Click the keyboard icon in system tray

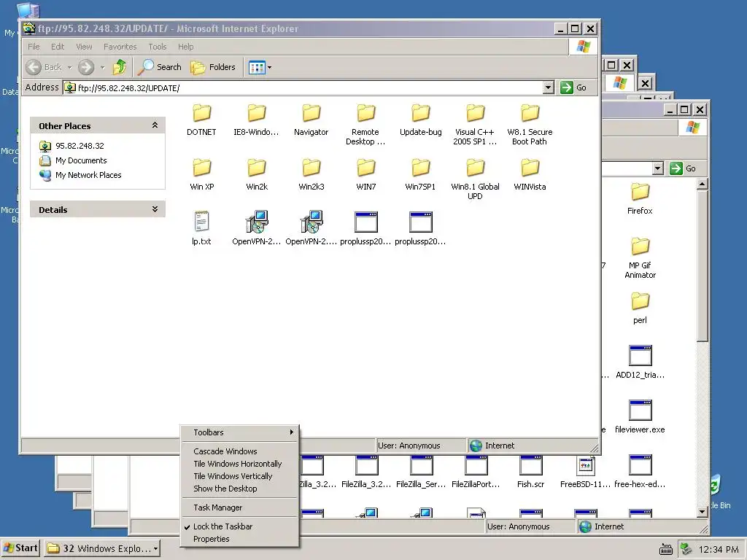(666, 550)
